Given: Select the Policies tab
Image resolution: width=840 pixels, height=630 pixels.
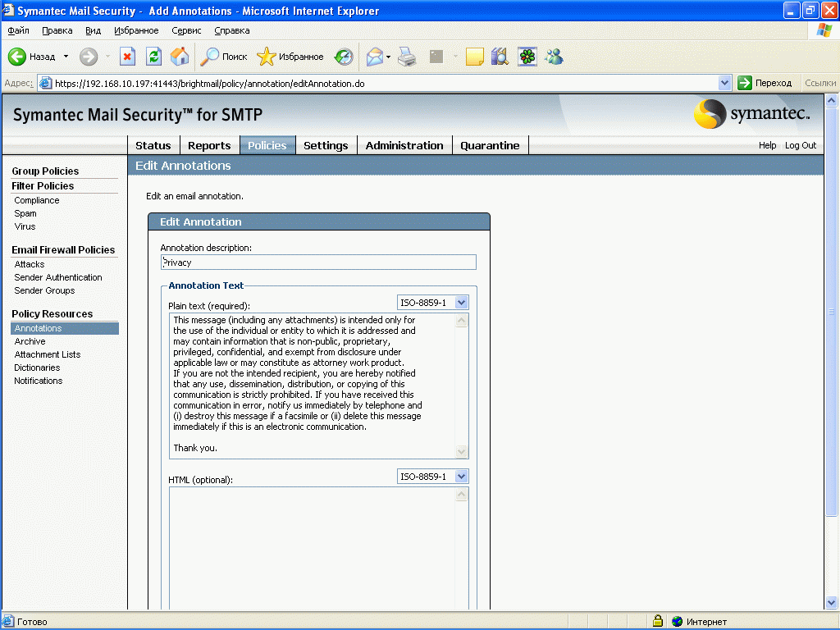Looking at the screenshot, I should 267,146.
